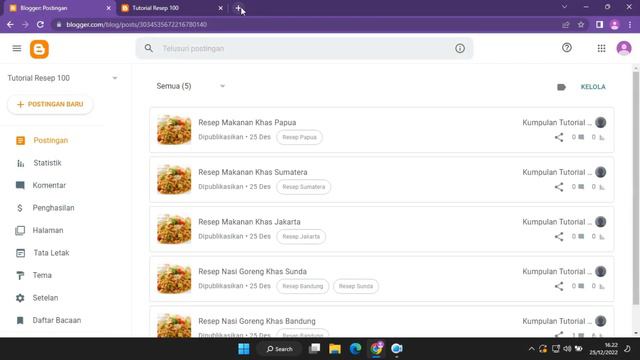640x360 pixels.
Task: Open the Help question mark icon
Action: pos(567,48)
